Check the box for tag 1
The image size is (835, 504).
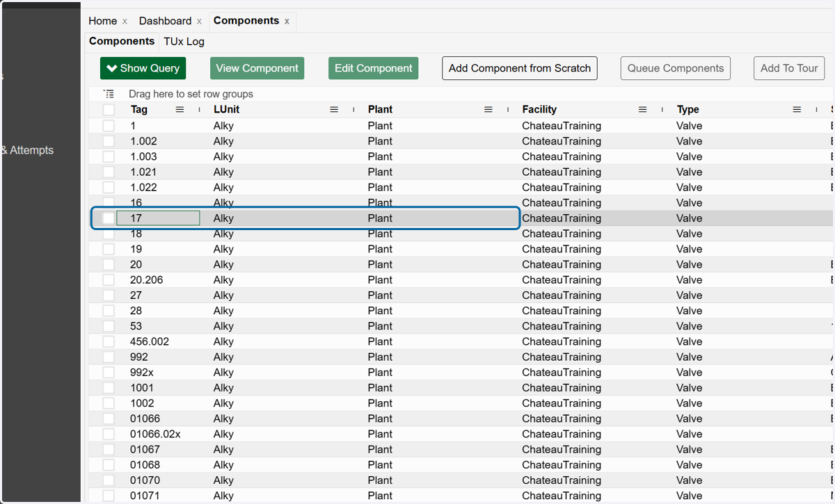point(109,126)
